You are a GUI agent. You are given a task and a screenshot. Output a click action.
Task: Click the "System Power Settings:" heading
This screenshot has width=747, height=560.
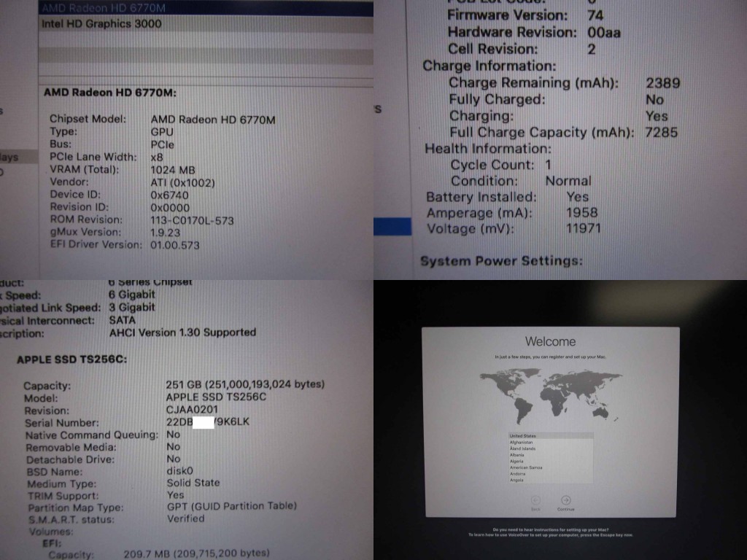[501, 261]
